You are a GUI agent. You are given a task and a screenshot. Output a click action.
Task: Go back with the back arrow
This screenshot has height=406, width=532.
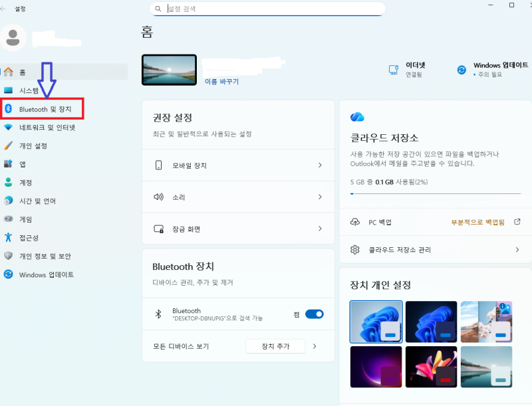3,9
